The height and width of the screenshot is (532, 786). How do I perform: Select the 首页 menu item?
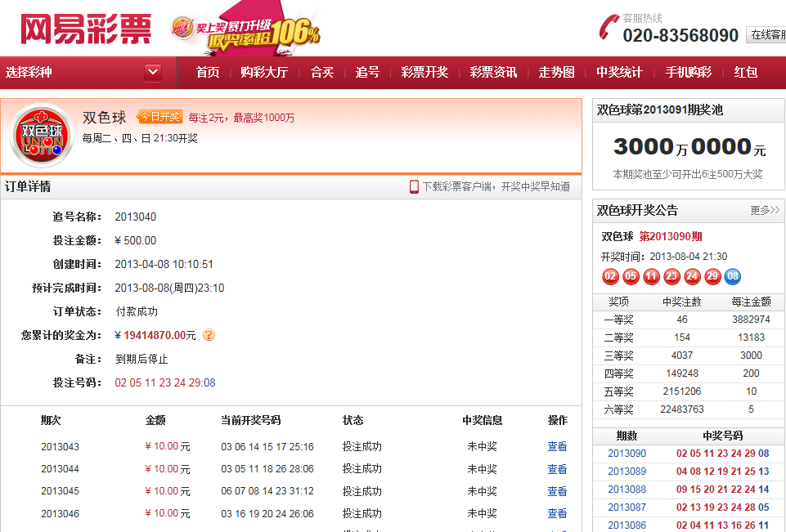tap(207, 73)
